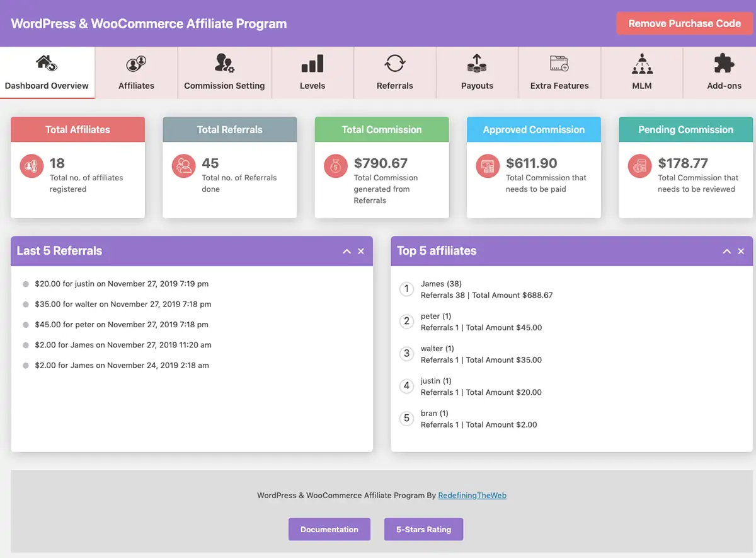Click the Commission Setting gear-user icon
The height and width of the screenshot is (558, 756).
(x=224, y=63)
